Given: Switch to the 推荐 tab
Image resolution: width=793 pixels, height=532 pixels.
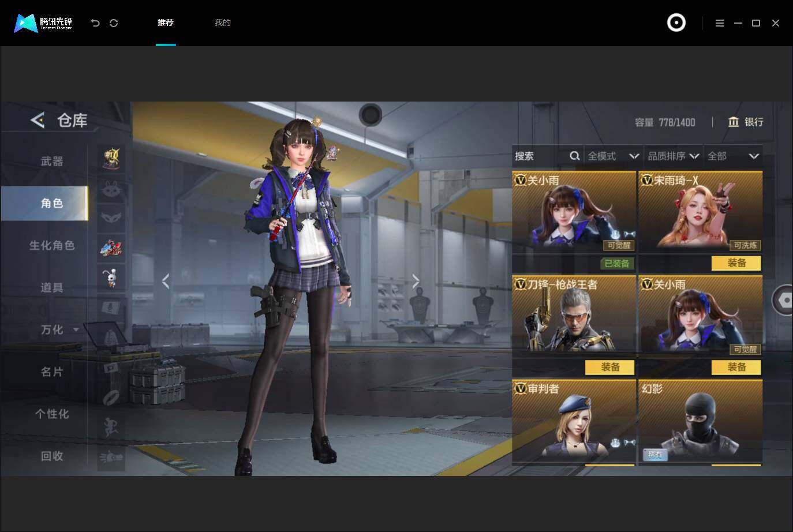Looking at the screenshot, I should tap(166, 23).
